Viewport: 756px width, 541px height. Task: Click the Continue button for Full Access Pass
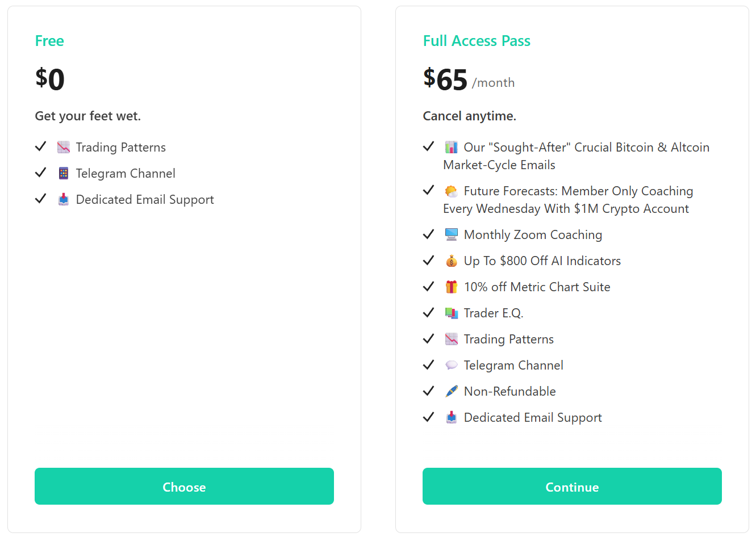[572, 487]
